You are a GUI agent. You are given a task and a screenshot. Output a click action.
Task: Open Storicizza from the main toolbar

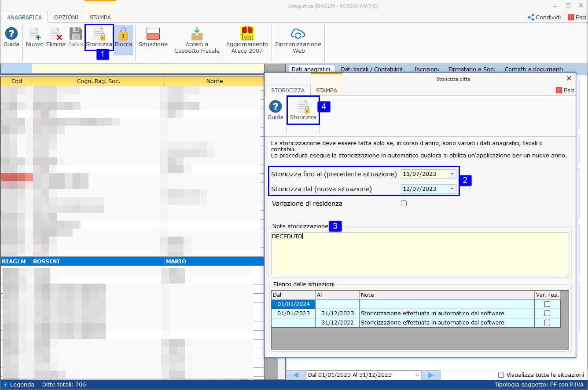point(99,37)
